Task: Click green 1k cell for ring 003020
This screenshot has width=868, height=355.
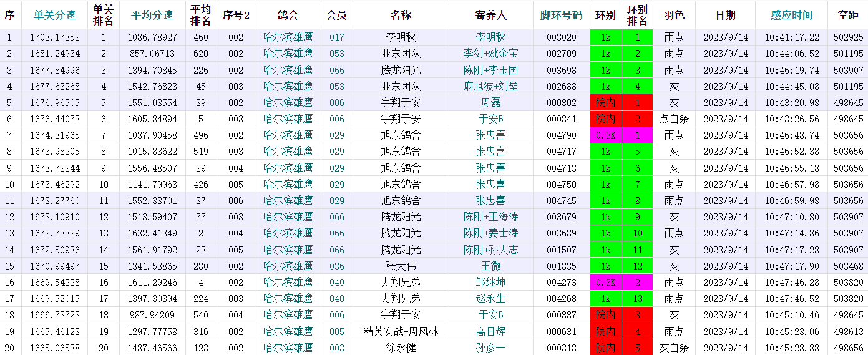Action: pos(605,37)
